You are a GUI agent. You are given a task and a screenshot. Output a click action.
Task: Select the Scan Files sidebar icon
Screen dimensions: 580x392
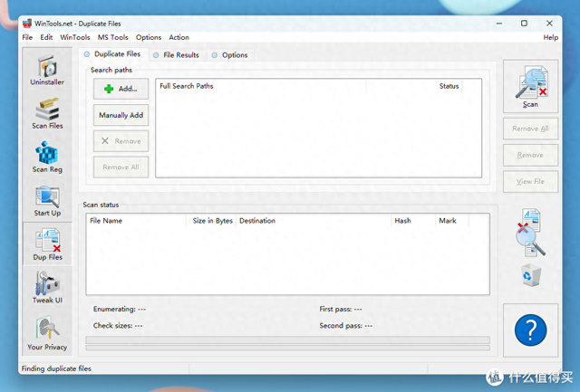[x=47, y=115]
